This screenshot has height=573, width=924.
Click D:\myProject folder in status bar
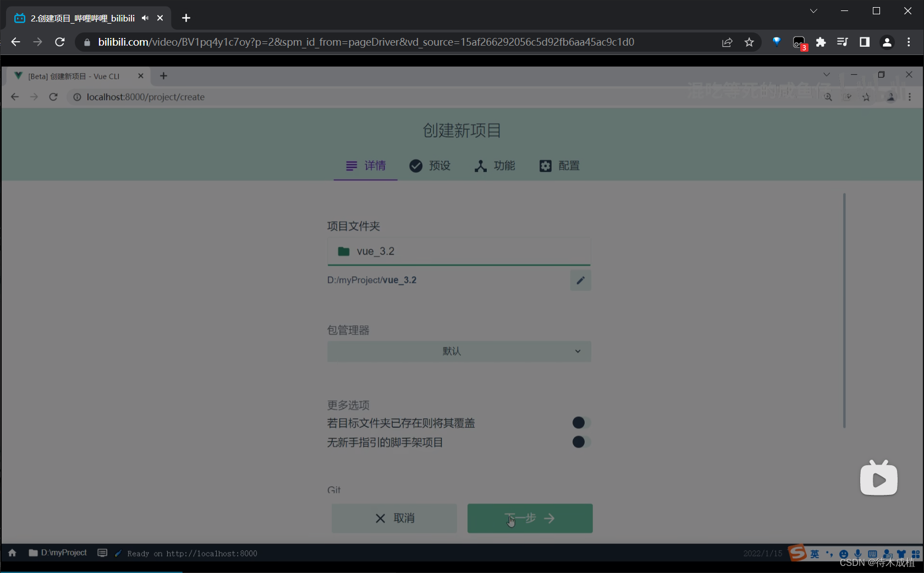point(58,553)
